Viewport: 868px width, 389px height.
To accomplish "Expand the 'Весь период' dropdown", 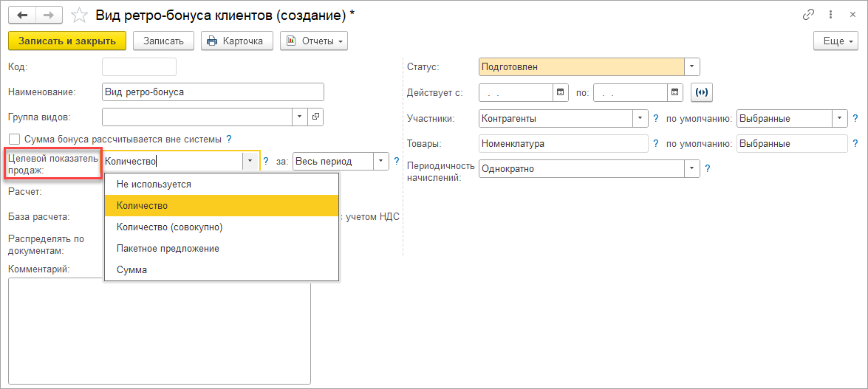I will (x=381, y=161).
